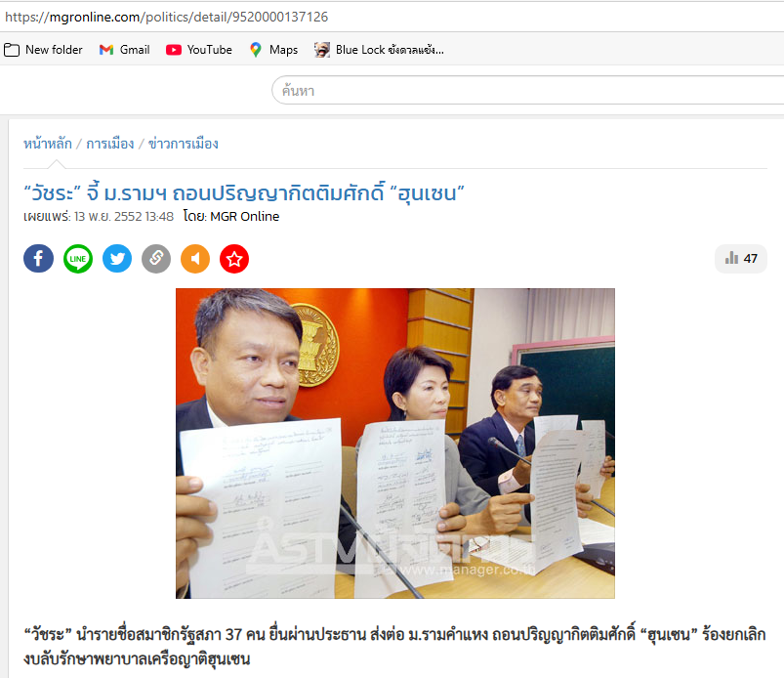Copy article link with chain icon
The height and width of the screenshot is (678, 784).
(156, 259)
